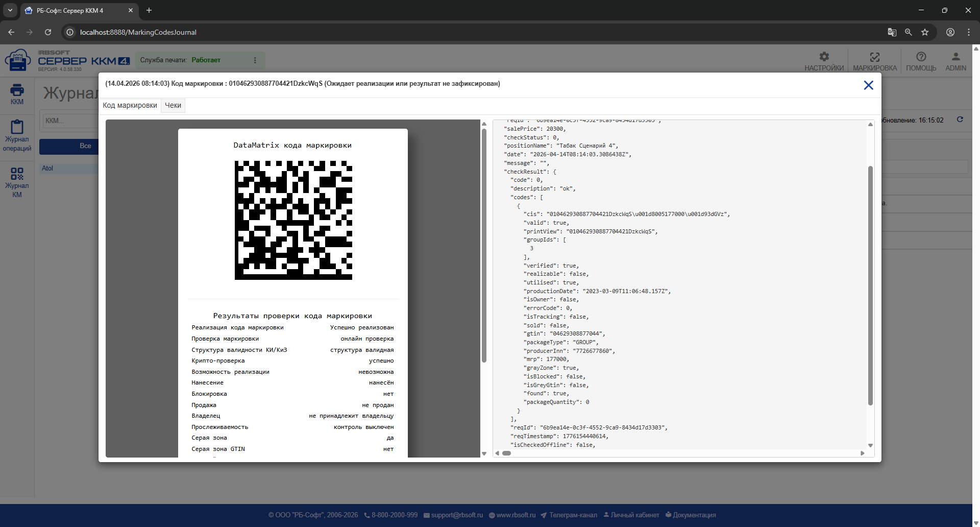Call the 8-800-2000-999 phone link
This screenshot has height=527, width=980.
(391, 515)
